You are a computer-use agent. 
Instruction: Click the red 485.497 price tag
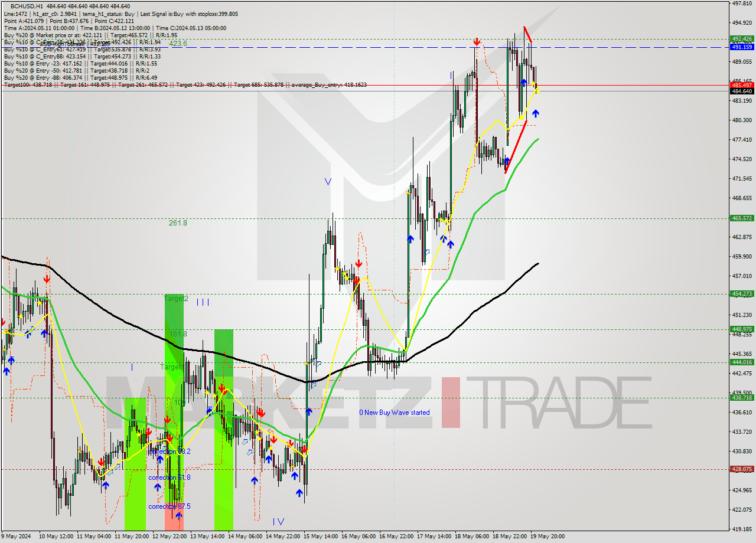[742, 85]
